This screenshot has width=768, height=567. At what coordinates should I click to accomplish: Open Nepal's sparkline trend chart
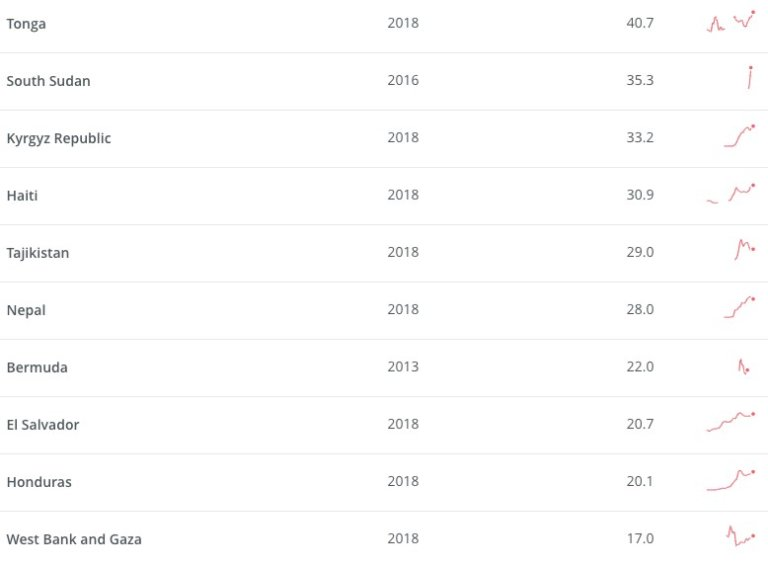[740, 307]
